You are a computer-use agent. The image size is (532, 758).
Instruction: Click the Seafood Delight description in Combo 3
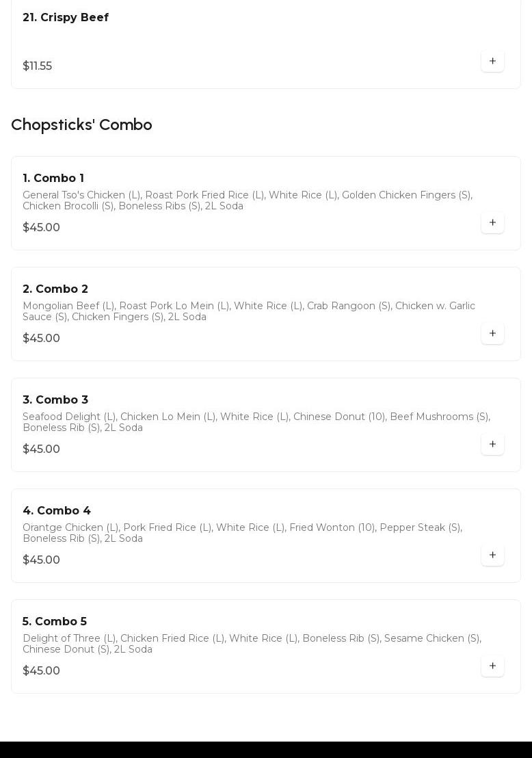tap(256, 422)
